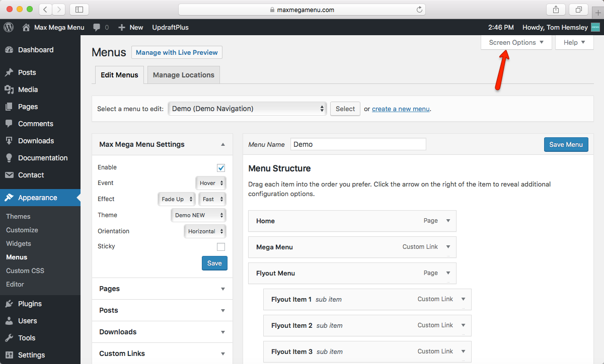Uncheck the Enable checkbox
This screenshot has width=604, height=364.
point(221,167)
